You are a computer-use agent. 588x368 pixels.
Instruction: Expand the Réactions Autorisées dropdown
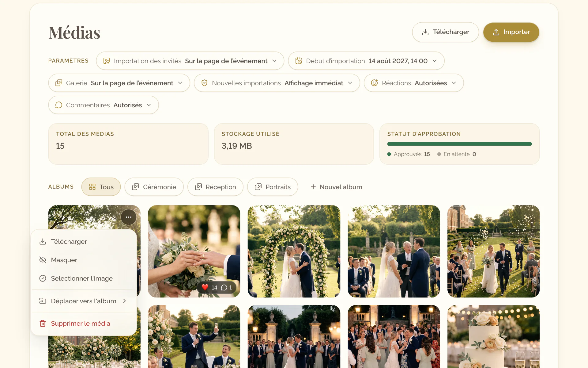[414, 83]
